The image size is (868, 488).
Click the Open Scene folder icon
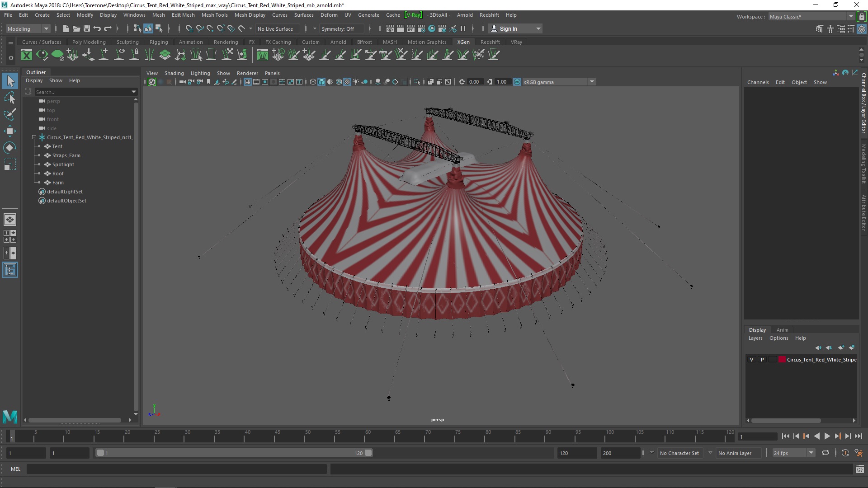pyautogui.click(x=76, y=28)
